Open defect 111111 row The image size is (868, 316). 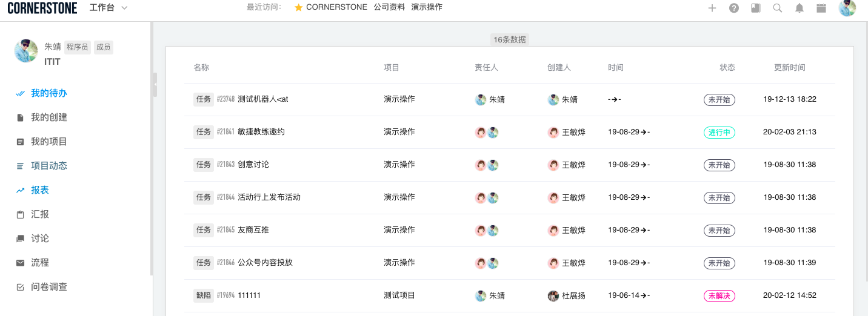(510, 296)
